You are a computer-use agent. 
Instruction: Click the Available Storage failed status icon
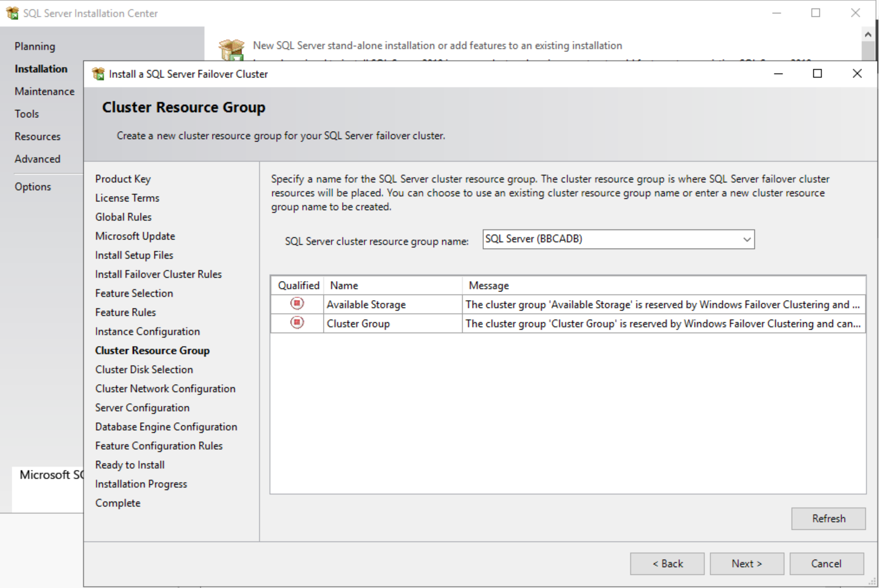point(297,303)
